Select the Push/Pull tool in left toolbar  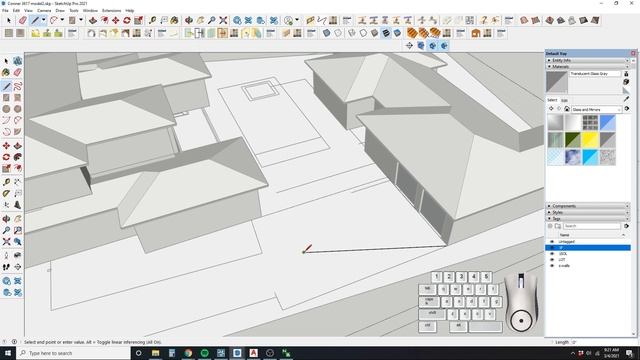coord(18,146)
